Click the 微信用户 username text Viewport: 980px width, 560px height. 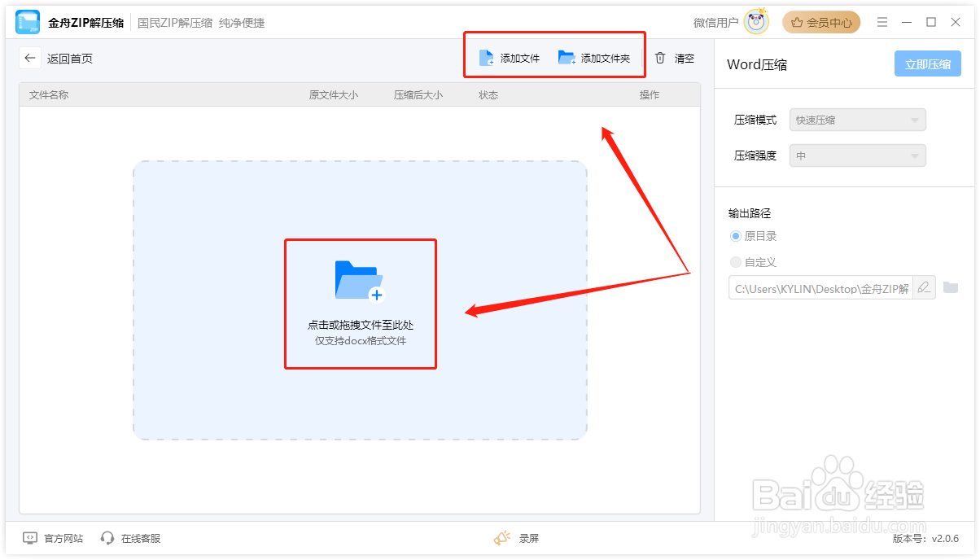tap(716, 22)
